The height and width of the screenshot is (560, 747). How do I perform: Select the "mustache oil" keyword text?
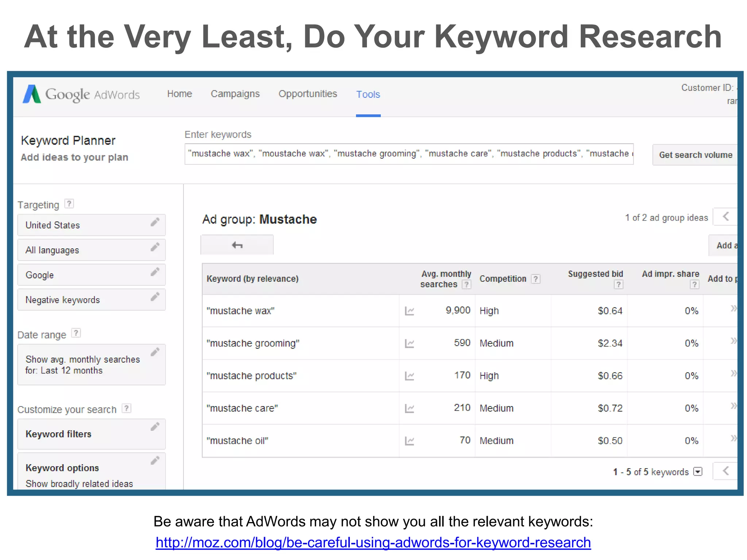237,441
